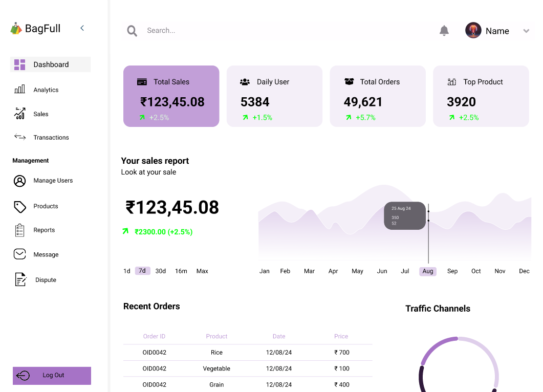
Task: Click the Log Out arrow icon
Action: tap(23, 376)
